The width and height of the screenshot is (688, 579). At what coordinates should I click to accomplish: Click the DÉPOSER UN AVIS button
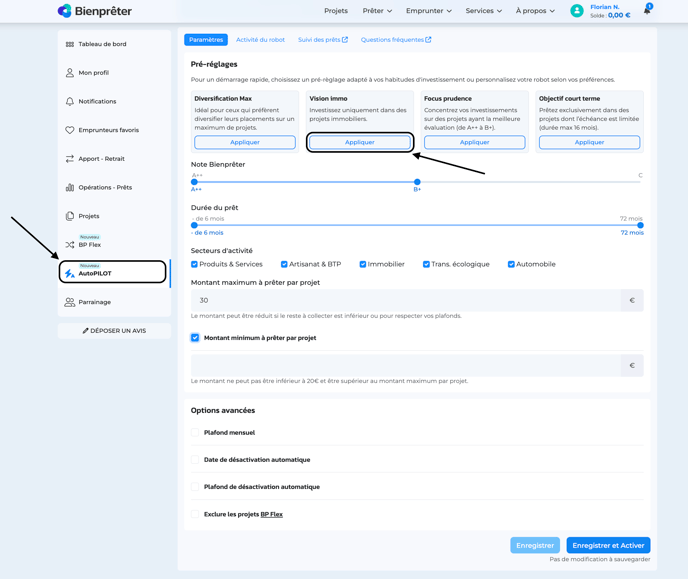point(114,331)
